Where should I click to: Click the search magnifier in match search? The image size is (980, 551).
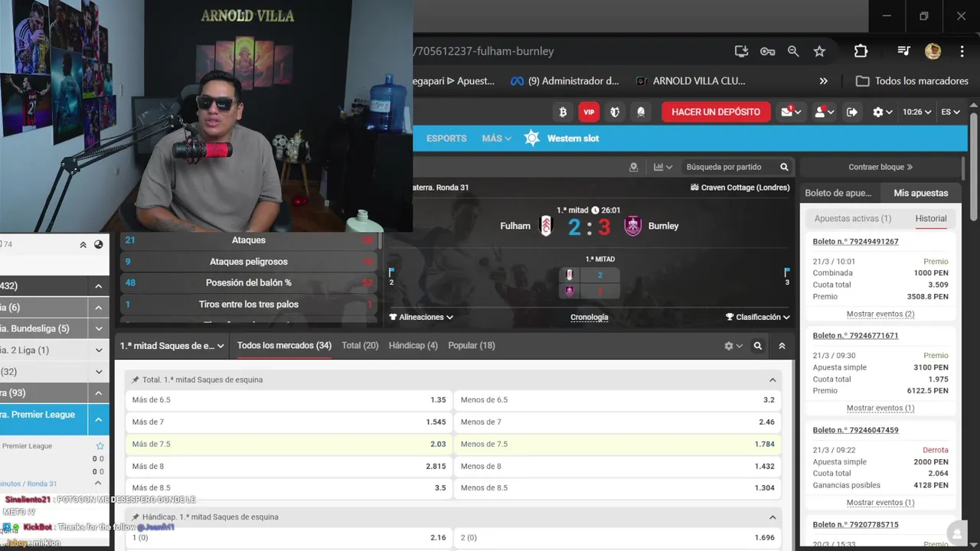(x=784, y=167)
